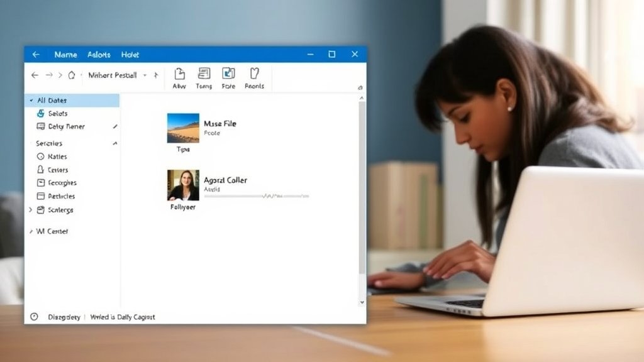Screen dimensions: 644x362
Task: Open the Mase File landscape thumbnail
Action: pos(183,128)
